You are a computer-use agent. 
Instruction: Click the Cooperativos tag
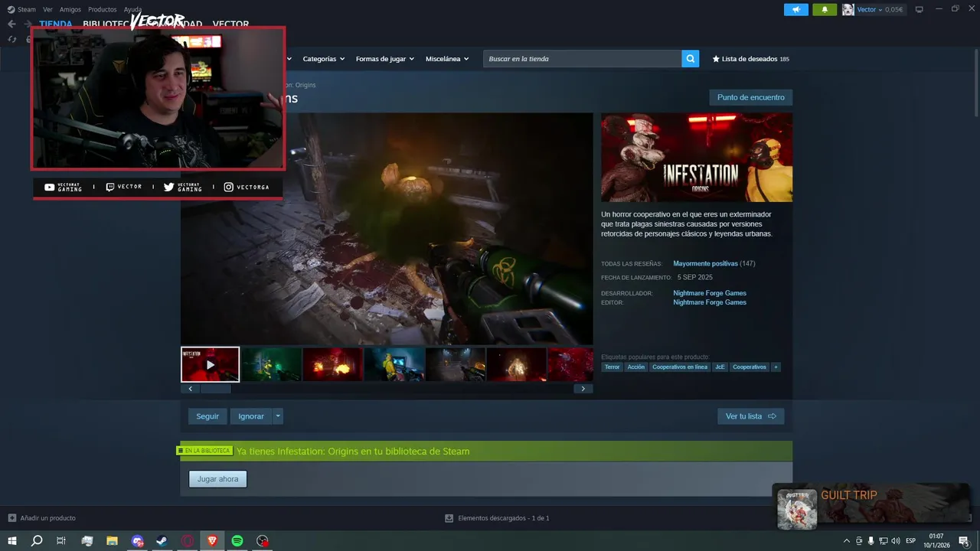click(750, 367)
